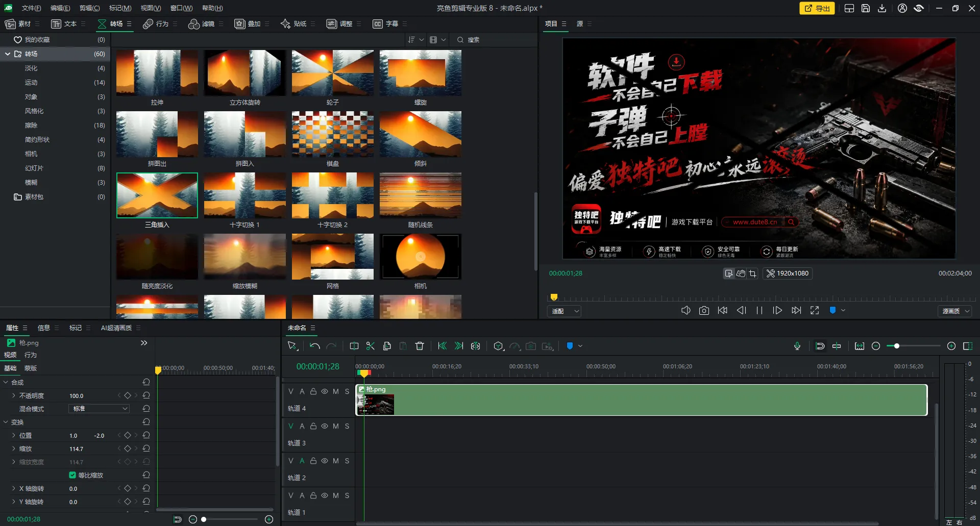Viewport: 980px width, 526px height.
Task: Click the preview scrubber playhead marker
Action: tap(554, 297)
